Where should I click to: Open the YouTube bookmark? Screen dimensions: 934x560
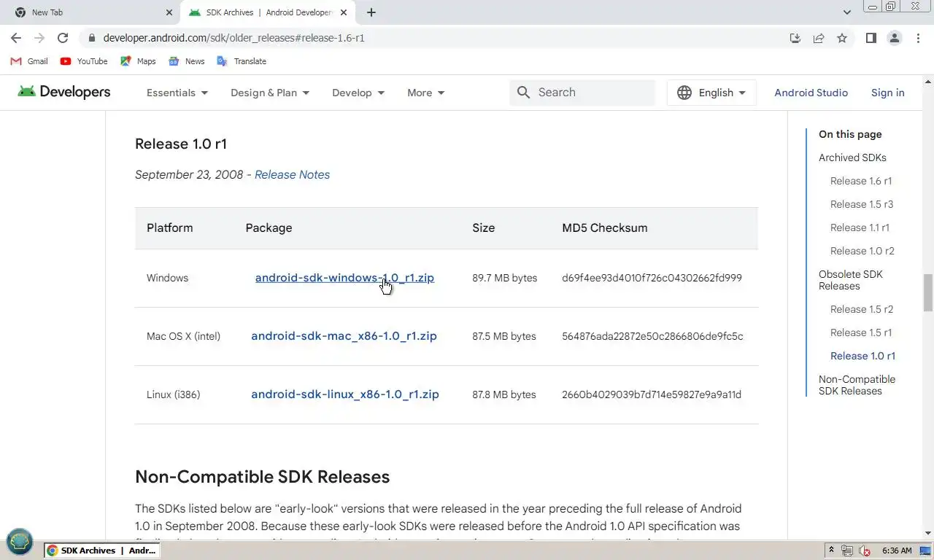coord(84,61)
